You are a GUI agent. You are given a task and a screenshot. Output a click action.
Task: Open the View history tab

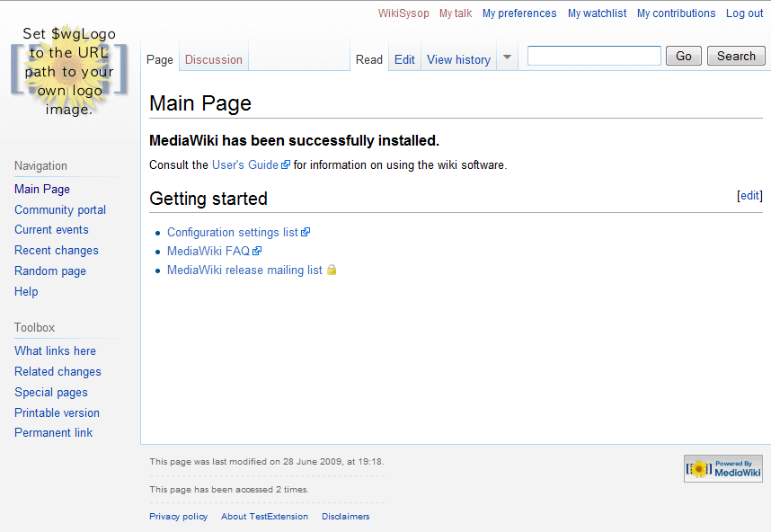458,59
